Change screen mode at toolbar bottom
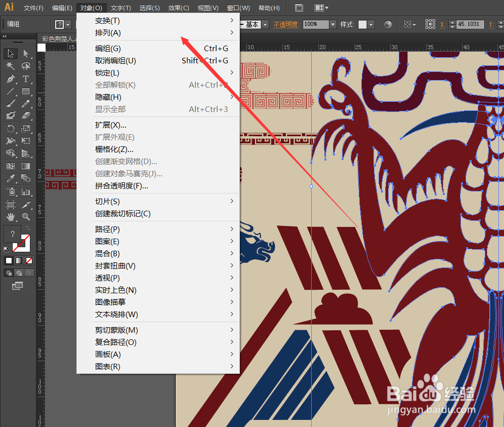 tap(17, 286)
